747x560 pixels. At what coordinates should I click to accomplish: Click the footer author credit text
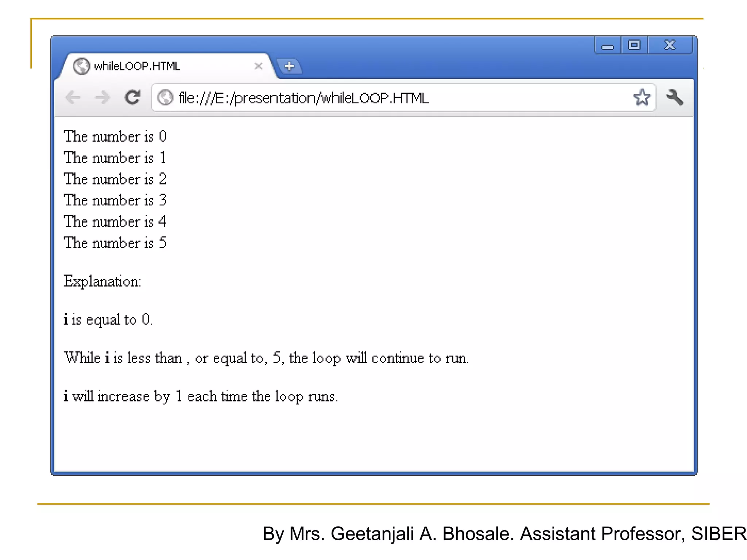coord(504,534)
